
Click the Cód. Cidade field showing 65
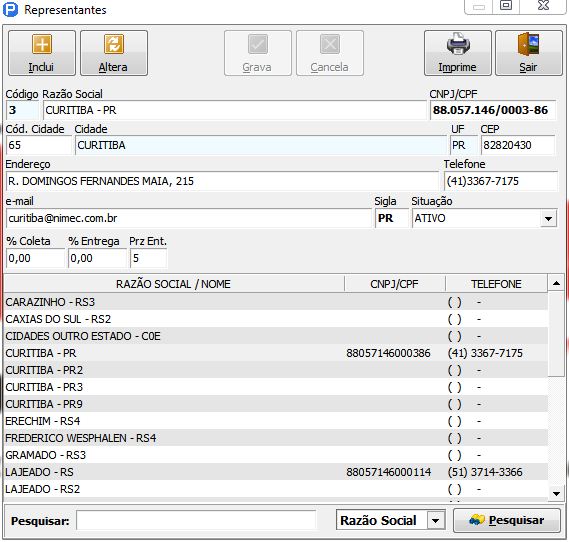(x=39, y=145)
